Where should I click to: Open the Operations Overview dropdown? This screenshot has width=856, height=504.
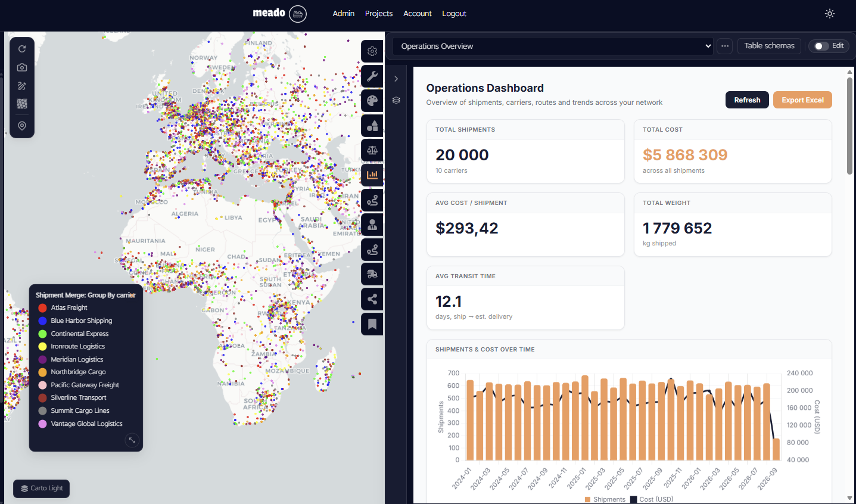(553, 46)
